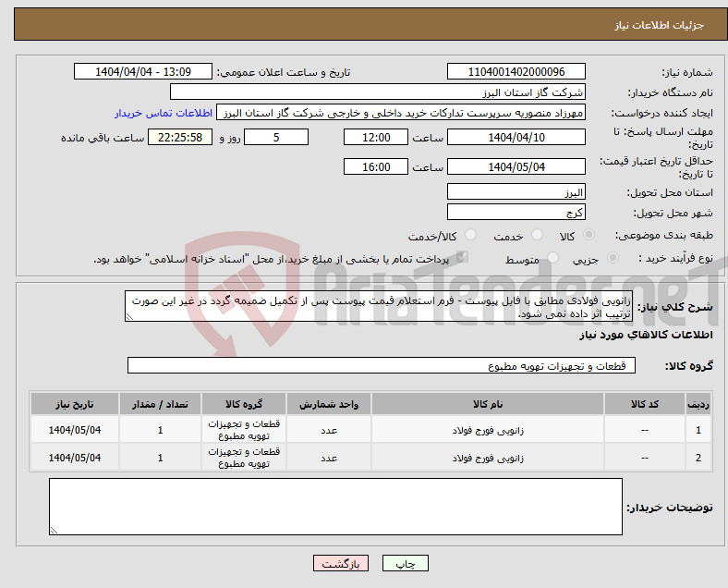
Task: Click response deadline time 12:00
Action: (376, 137)
